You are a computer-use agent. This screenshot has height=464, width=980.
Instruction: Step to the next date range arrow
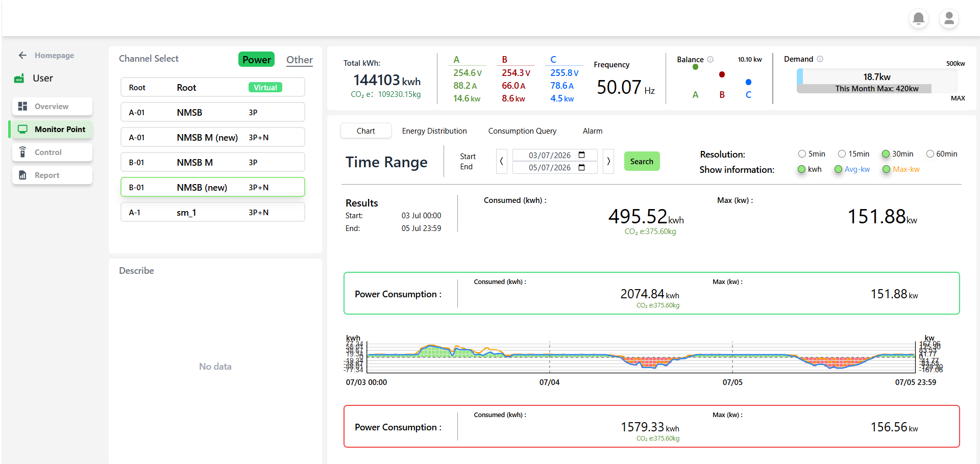pyautogui.click(x=608, y=161)
